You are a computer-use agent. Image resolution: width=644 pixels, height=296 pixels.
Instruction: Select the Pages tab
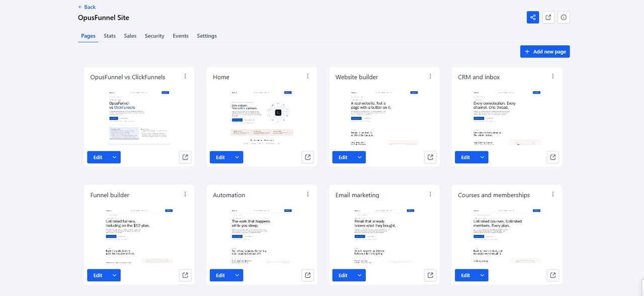88,36
